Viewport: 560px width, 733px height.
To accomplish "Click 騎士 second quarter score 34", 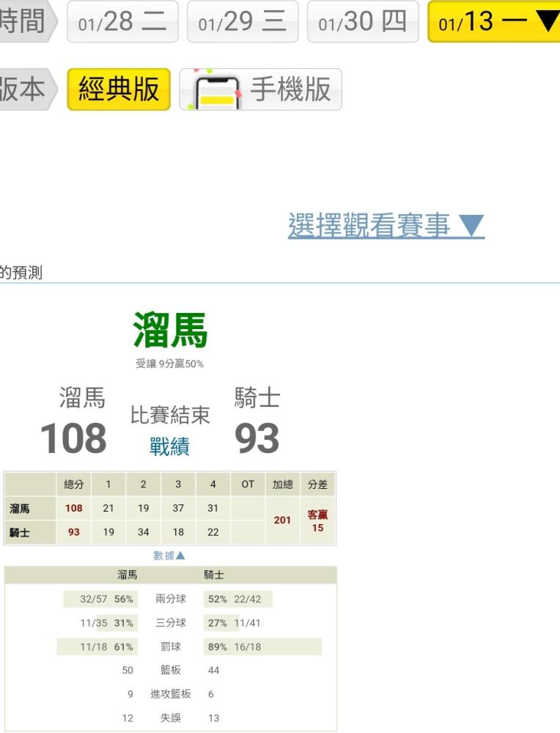I will click(144, 532).
